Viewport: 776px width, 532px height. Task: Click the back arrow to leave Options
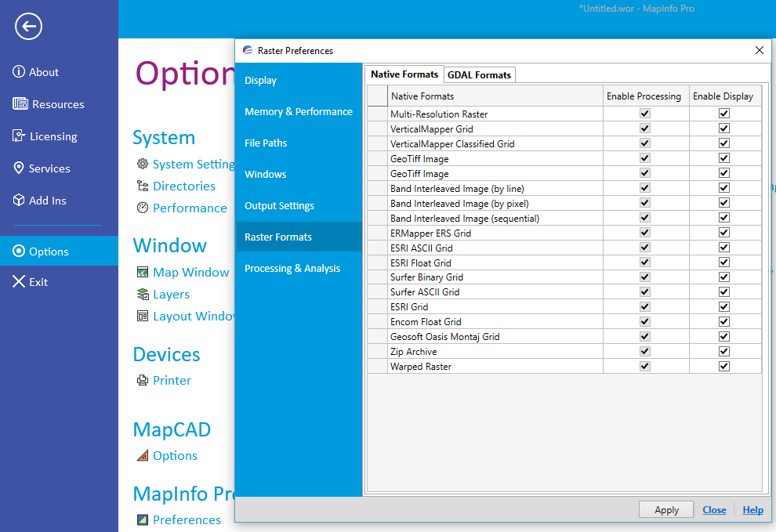[x=28, y=26]
